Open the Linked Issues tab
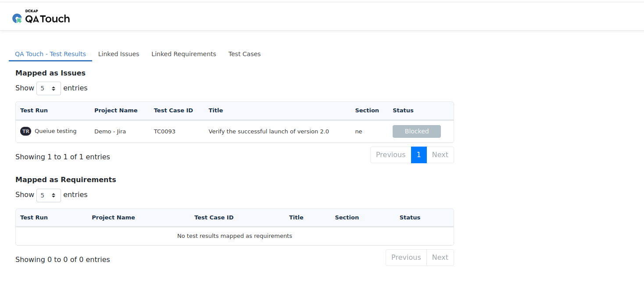The width and height of the screenshot is (644, 305). tap(118, 54)
